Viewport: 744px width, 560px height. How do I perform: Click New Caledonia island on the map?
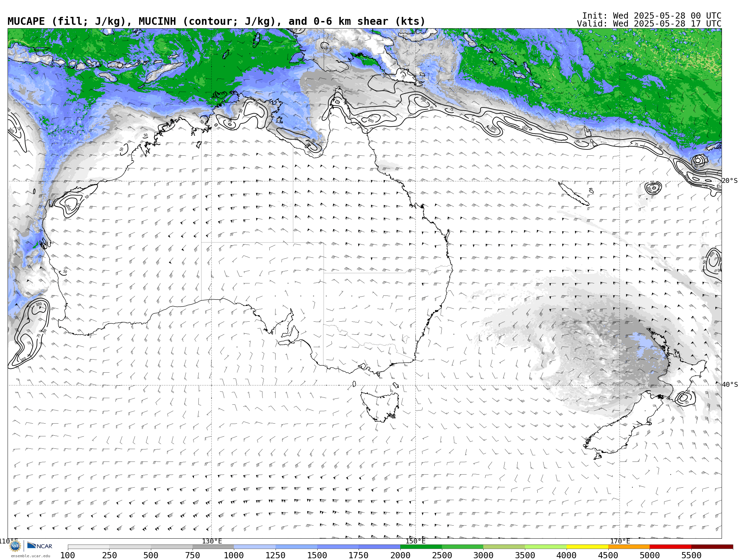click(573, 194)
